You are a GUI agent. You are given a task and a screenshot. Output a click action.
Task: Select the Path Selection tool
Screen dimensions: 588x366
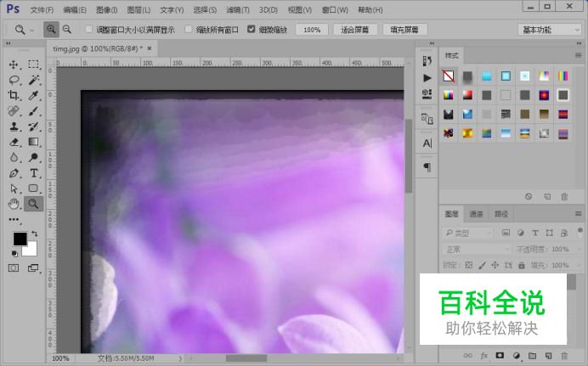pyautogui.click(x=14, y=189)
